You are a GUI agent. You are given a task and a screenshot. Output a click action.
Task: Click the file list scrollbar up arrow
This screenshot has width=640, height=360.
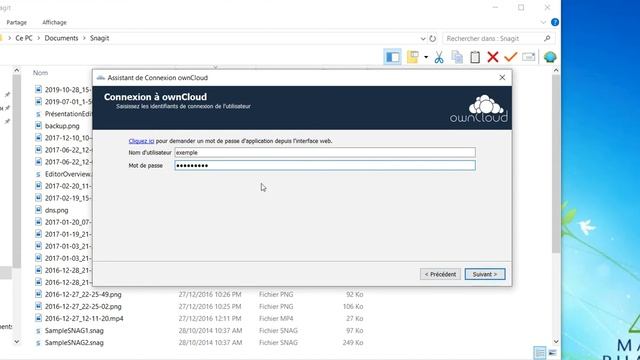tap(556, 71)
